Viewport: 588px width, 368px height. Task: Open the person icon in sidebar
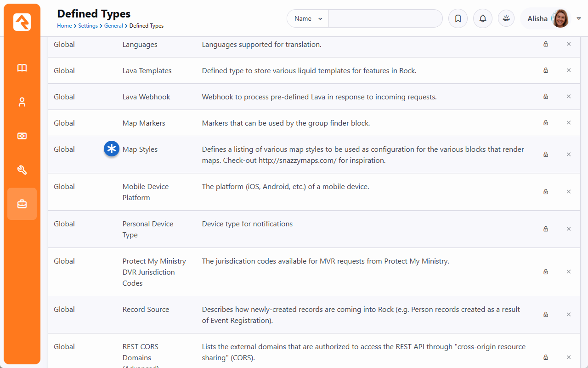click(x=22, y=102)
